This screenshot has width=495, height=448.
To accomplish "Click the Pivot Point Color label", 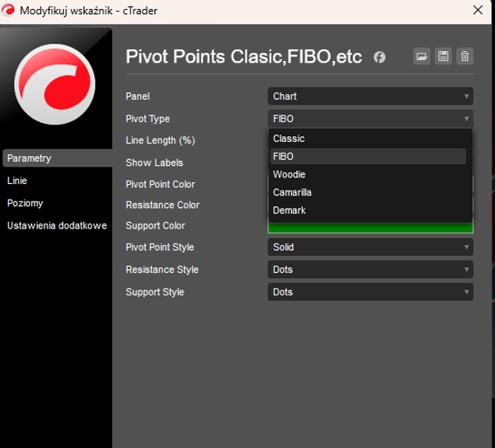I will (x=160, y=184).
